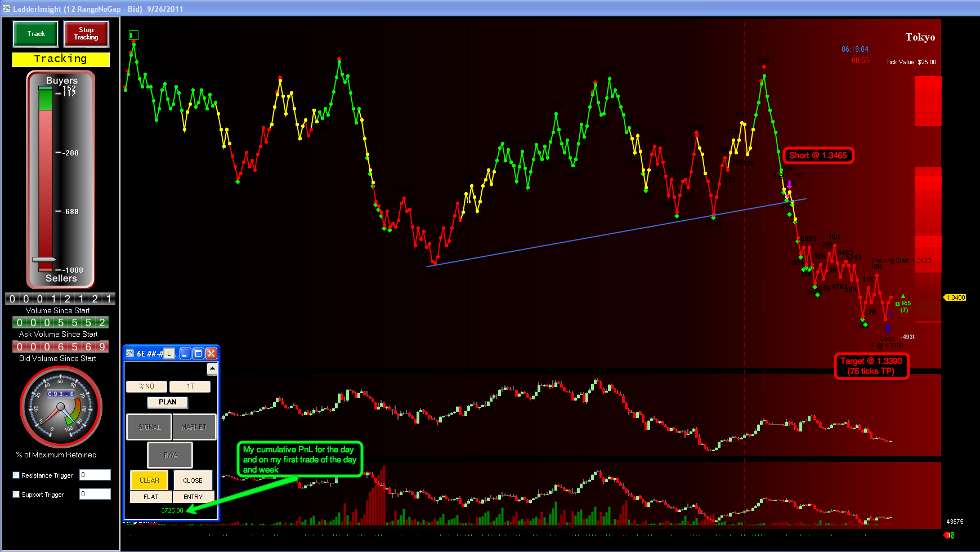Click the Volume Since Start counter
Image resolution: width=980 pixels, height=552 pixels.
[x=60, y=299]
